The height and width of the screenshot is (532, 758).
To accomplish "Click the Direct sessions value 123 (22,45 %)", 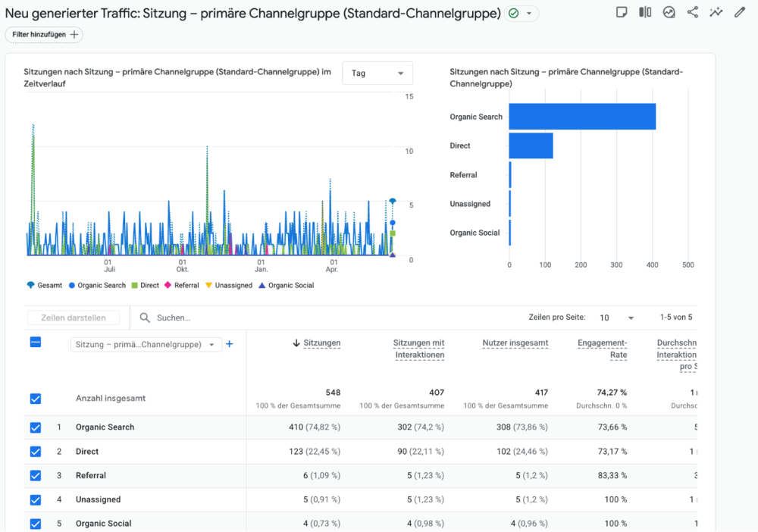I will (x=315, y=452).
